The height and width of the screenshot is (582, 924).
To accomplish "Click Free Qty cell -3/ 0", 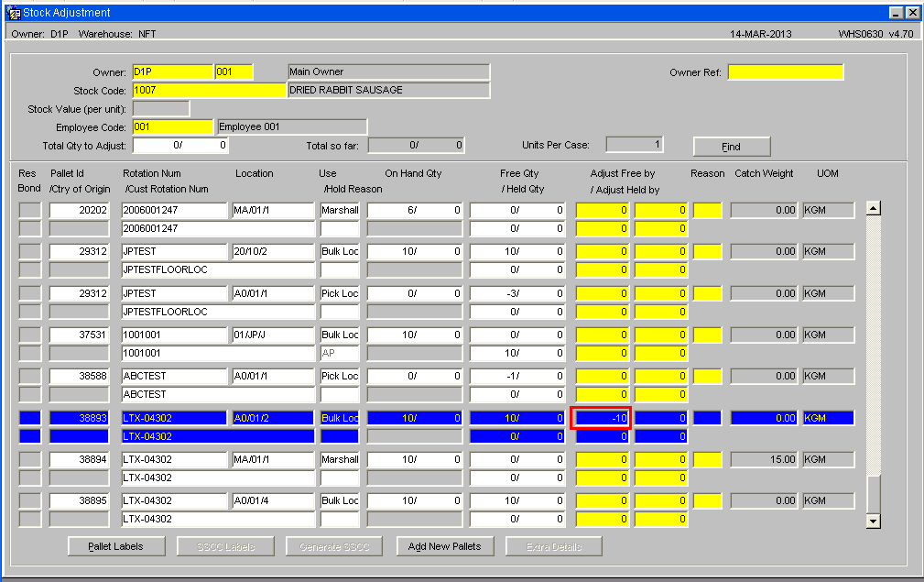I will [516, 293].
